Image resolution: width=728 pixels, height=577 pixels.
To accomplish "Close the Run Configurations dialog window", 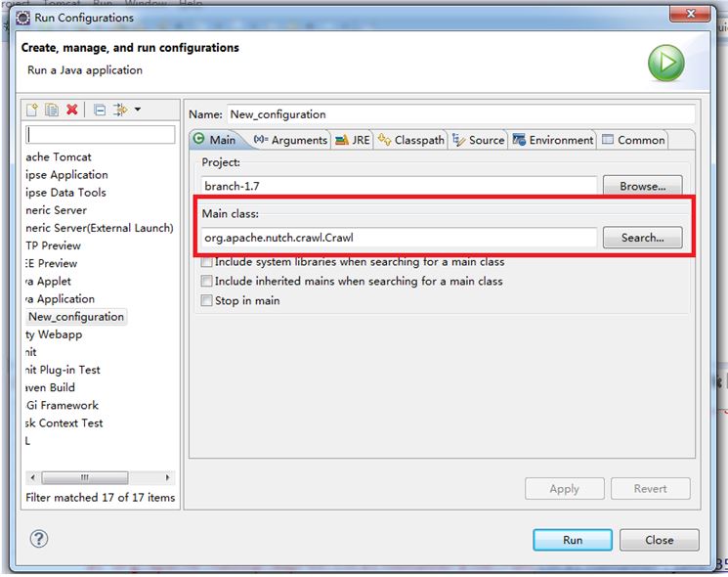I will pos(691,14).
